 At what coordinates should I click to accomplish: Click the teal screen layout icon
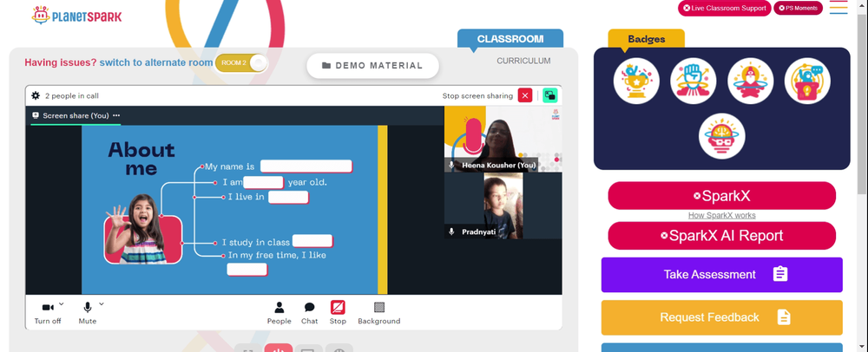tap(549, 95)
